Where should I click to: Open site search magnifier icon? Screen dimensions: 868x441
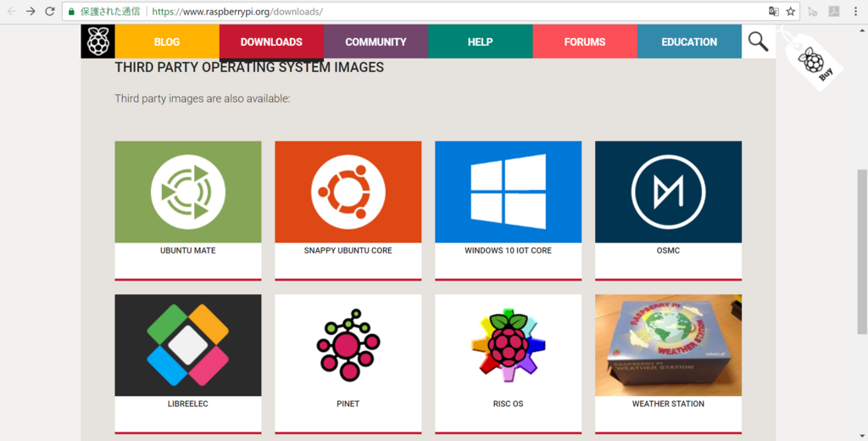point(759,41)
